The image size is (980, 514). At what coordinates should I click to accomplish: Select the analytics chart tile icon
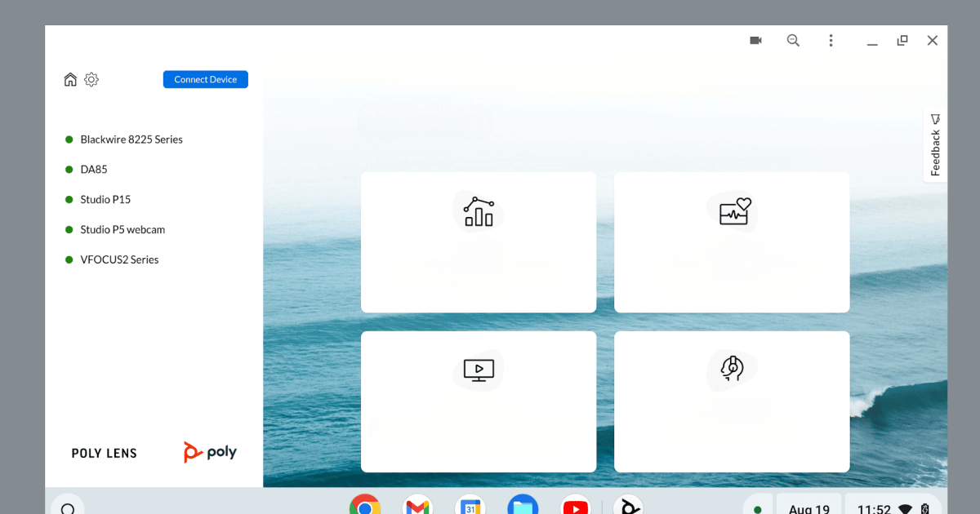click(478, 211)
